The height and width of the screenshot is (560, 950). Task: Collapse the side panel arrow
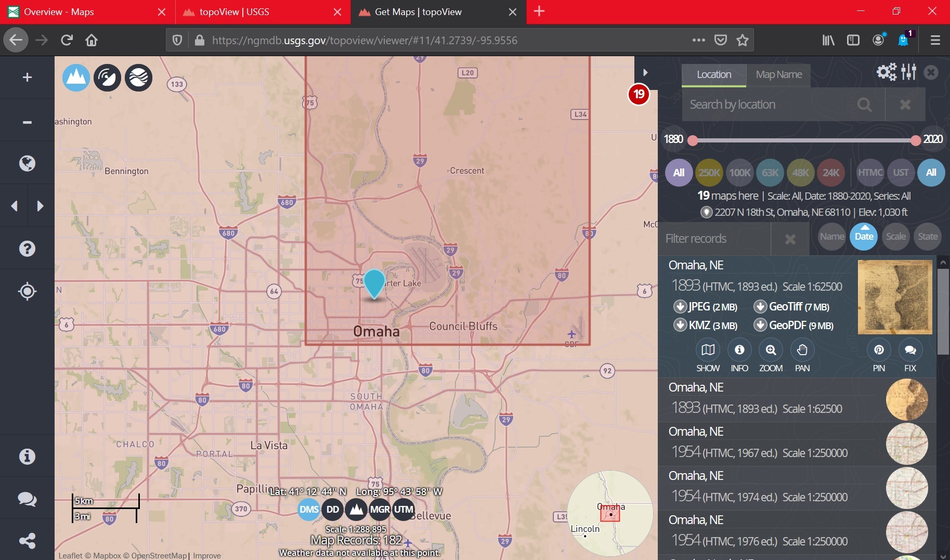[x=645, y=72]
